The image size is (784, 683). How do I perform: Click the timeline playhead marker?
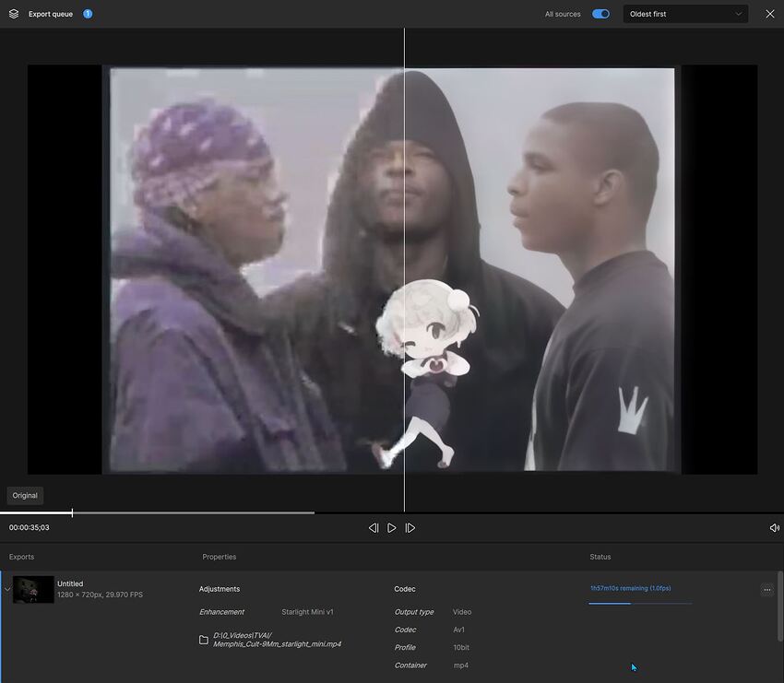coord(72,512)
